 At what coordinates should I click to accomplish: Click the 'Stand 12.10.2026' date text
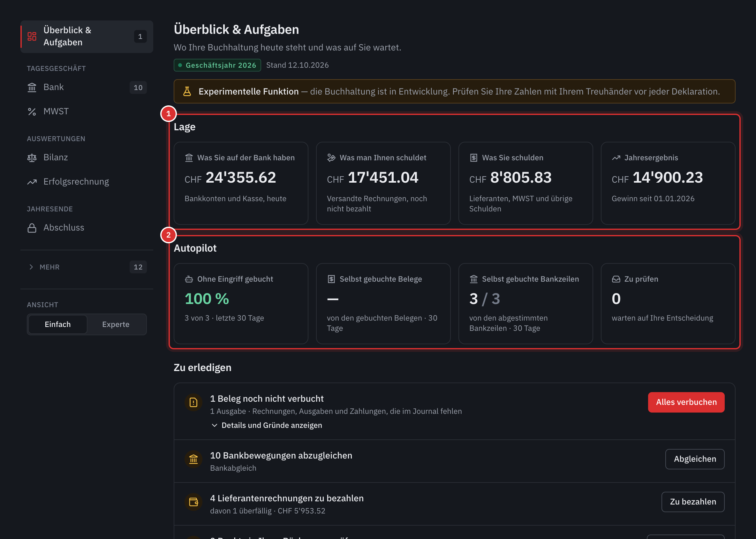(x=297, y=65)
